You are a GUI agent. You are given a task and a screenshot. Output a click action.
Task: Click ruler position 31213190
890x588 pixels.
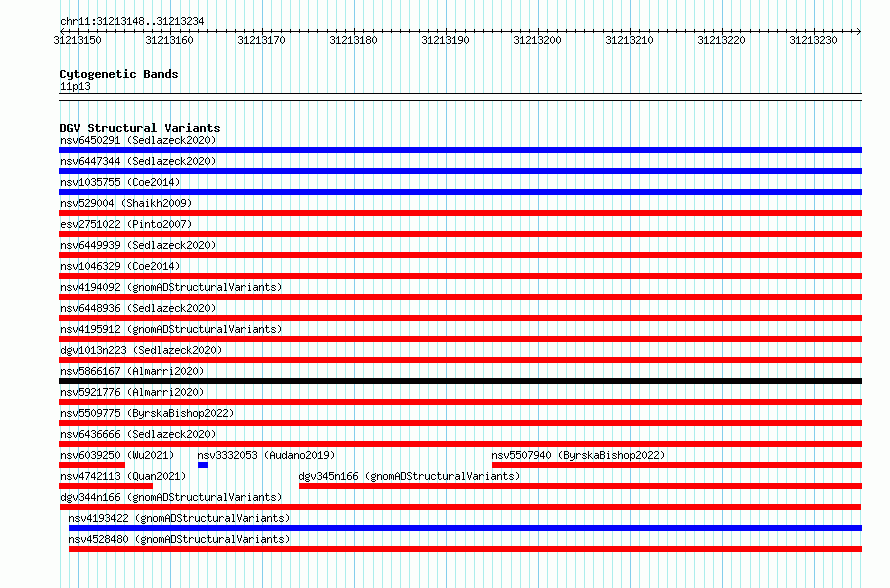[x=446, y=40]
